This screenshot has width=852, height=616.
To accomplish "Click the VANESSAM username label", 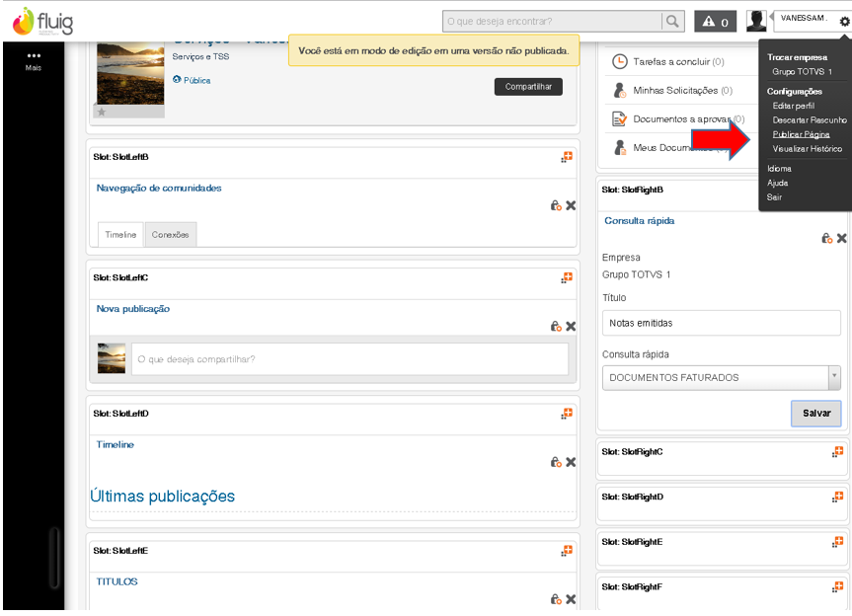I will (804, 18).
